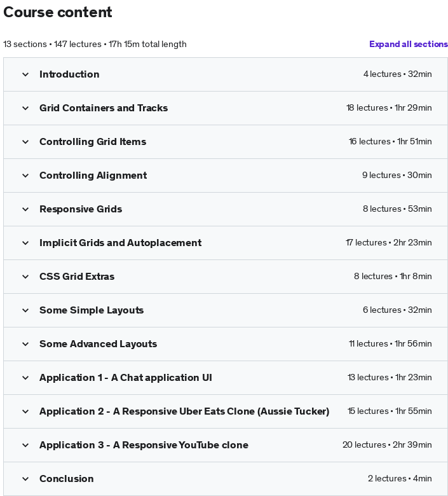Expand Grid Containers and Tracks chevron
The width and height of the screenshot is (448, 496).
(25, 108)
